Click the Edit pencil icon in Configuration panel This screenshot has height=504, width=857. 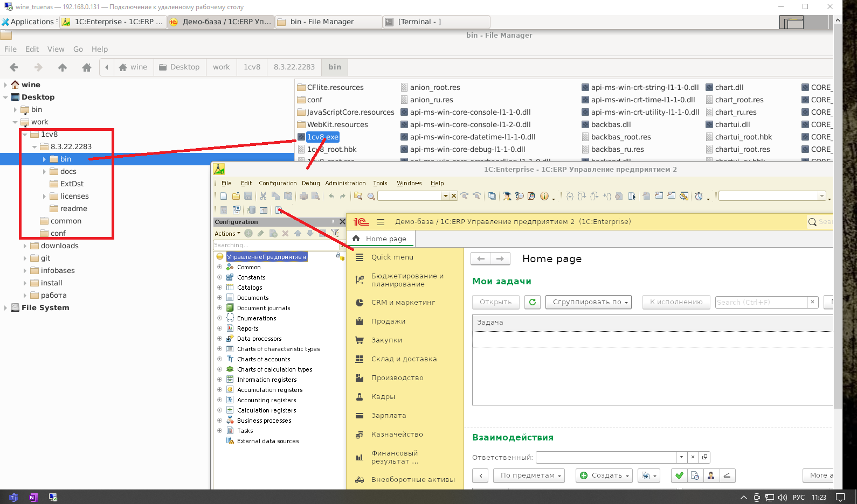coord(261,233)
